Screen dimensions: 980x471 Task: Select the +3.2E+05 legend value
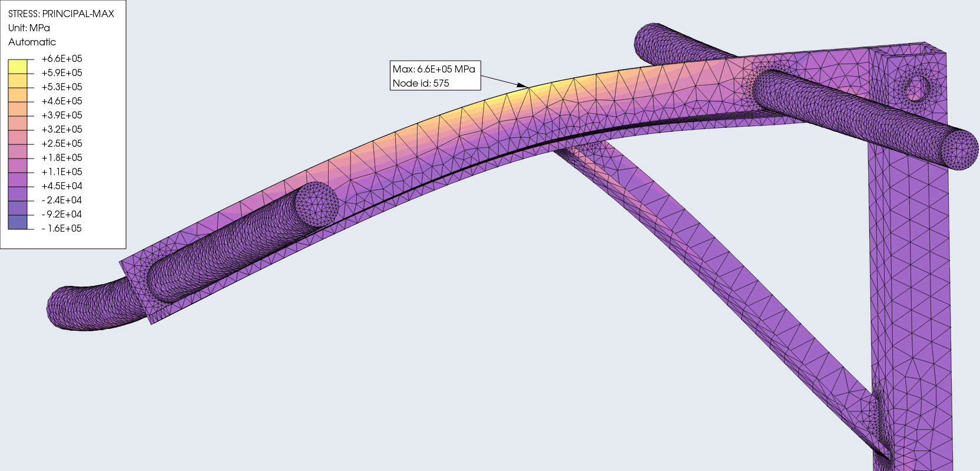pyautogui.click(x=62, y=129)
